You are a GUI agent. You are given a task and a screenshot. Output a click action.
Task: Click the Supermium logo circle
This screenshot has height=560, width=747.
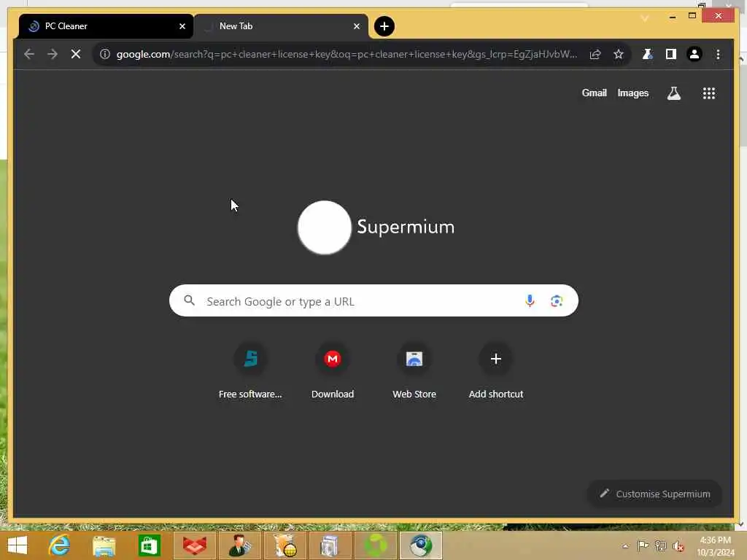(x=325, y=227)
